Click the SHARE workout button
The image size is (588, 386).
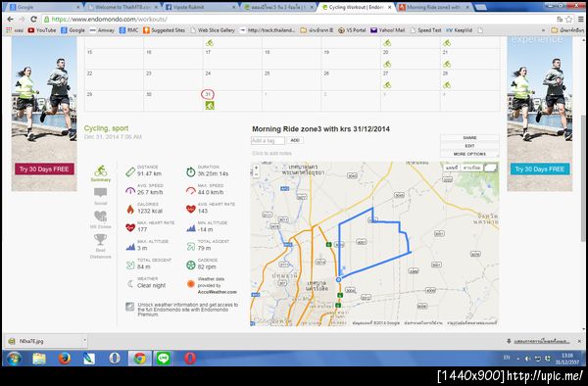tap(469, 137)
